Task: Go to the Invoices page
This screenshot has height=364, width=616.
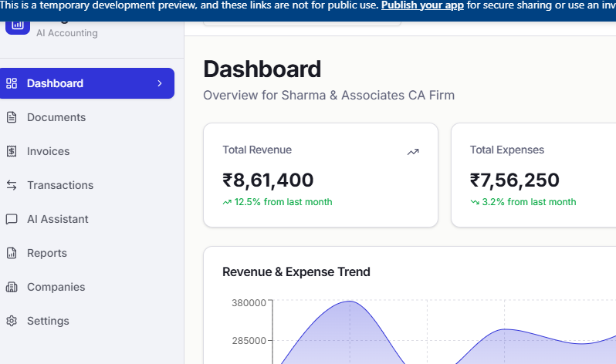Action: click(87, 151)
